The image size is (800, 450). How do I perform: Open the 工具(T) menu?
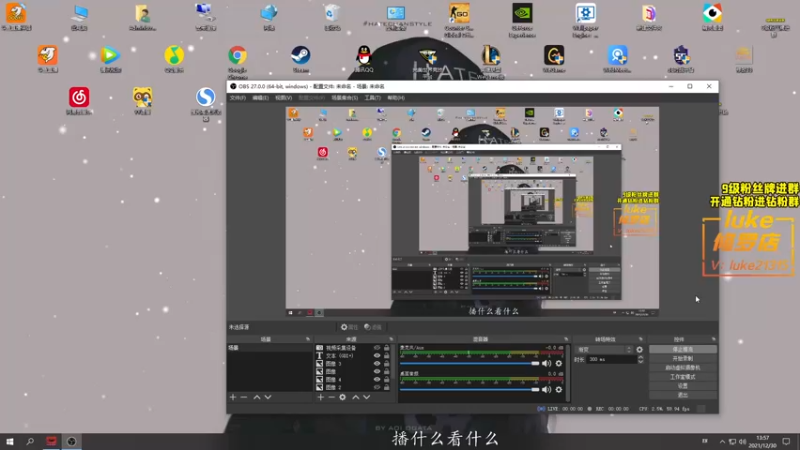372,98
